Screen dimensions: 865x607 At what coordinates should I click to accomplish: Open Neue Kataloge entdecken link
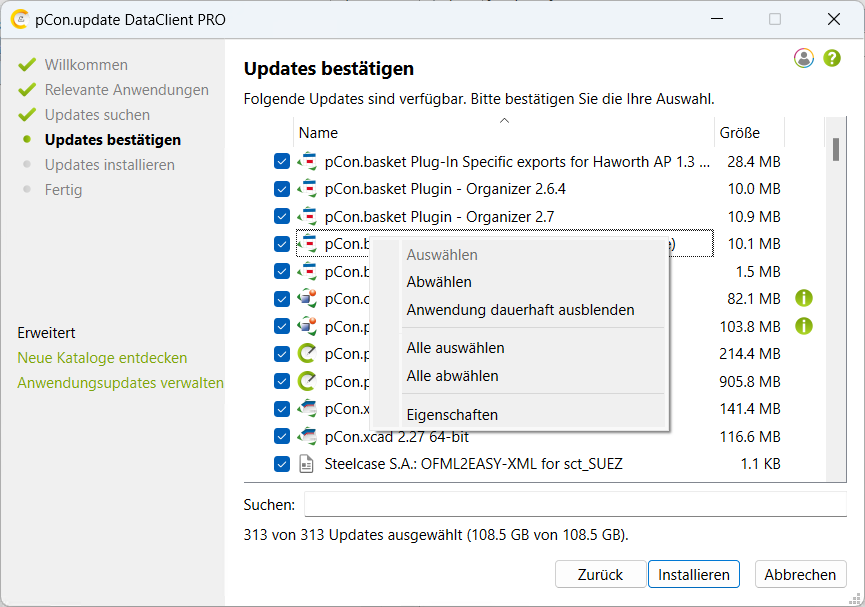point(102,358)
